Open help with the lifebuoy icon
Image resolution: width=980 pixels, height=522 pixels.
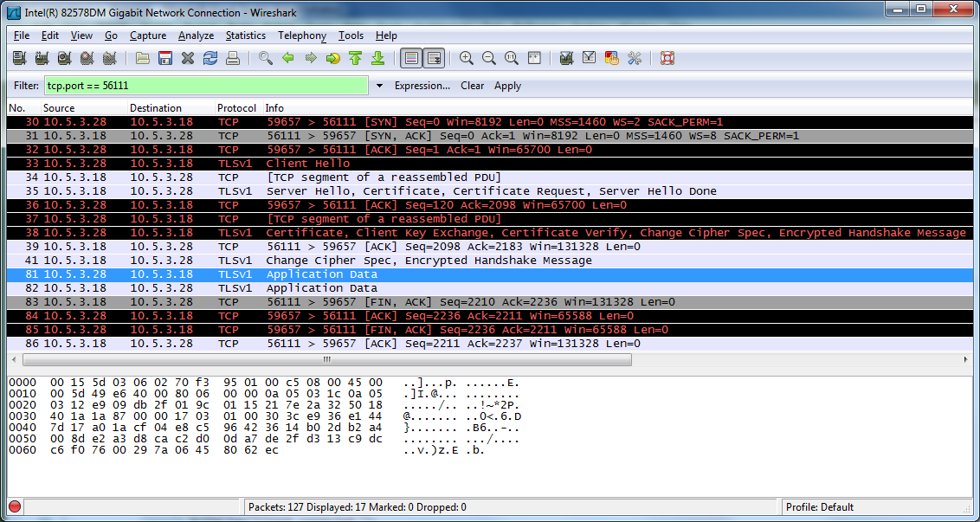(x=667, y=58)
